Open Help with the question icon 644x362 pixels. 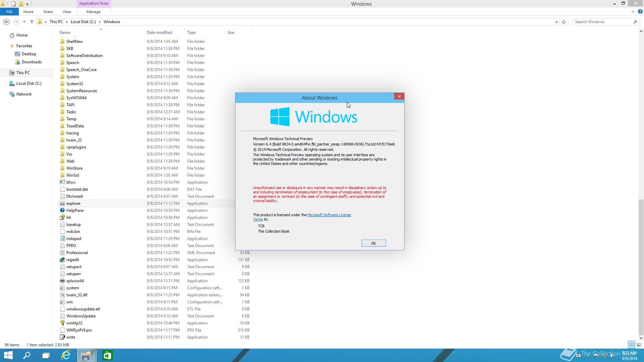[x=640, y=12]
